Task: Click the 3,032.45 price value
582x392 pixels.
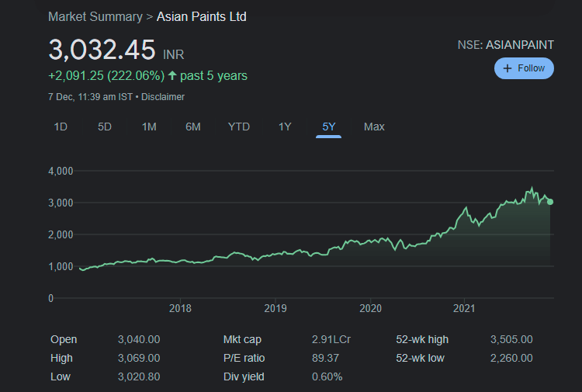Action: point(102,50)
